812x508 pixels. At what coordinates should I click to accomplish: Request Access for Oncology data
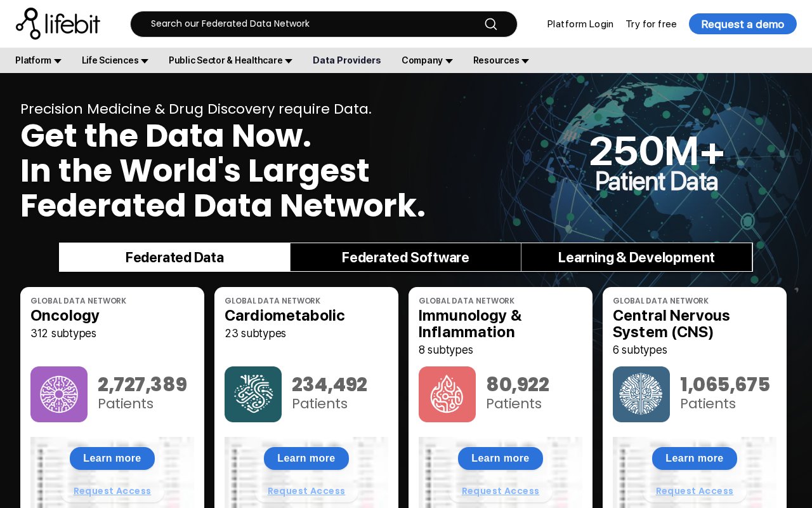(112, 491)
